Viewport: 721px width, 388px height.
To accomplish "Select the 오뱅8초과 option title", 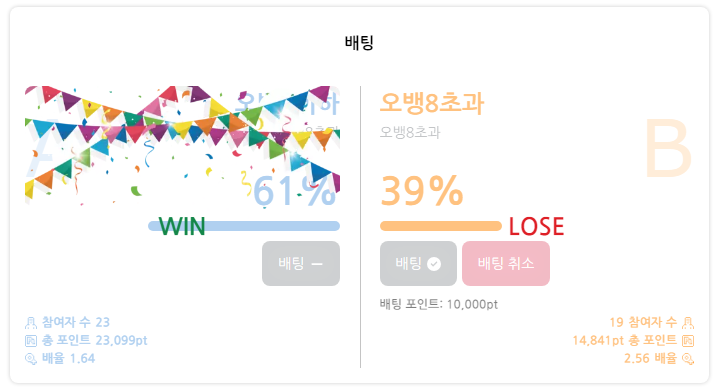I will (x=432, y=103).
